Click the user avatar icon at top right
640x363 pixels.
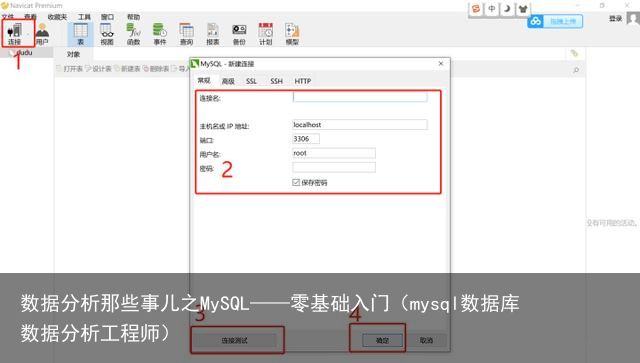point(633,19)
